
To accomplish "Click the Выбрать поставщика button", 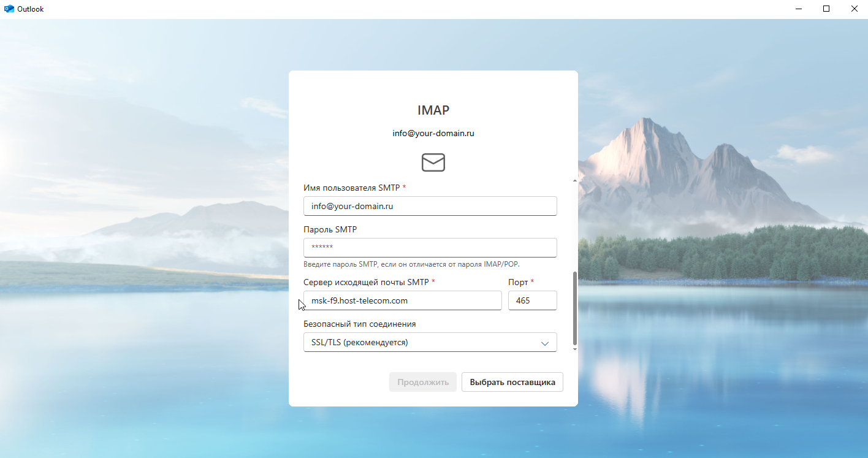I will (512, 382).
